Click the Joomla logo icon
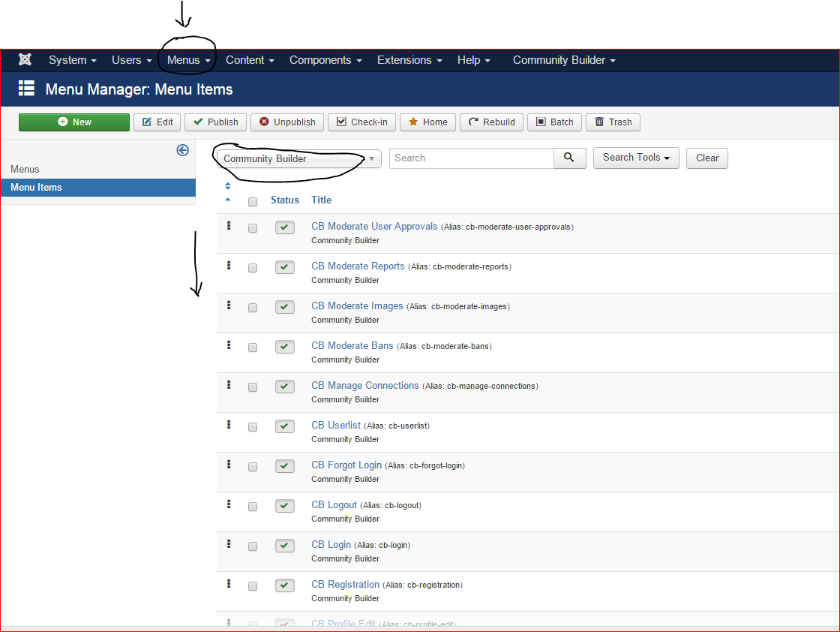Viewport: 840px width, 632px height. coord(25,59)
